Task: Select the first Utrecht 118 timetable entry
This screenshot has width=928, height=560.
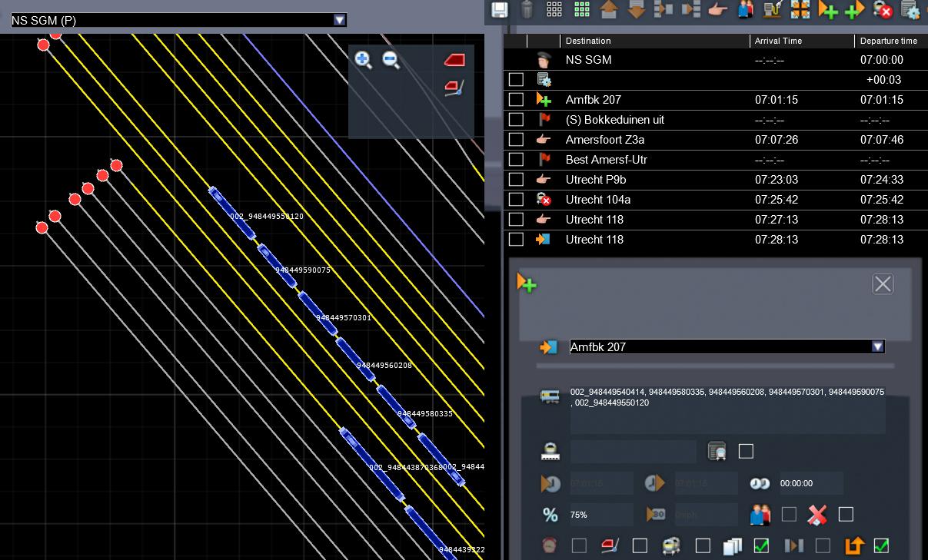Action: (x=715, y=219)
